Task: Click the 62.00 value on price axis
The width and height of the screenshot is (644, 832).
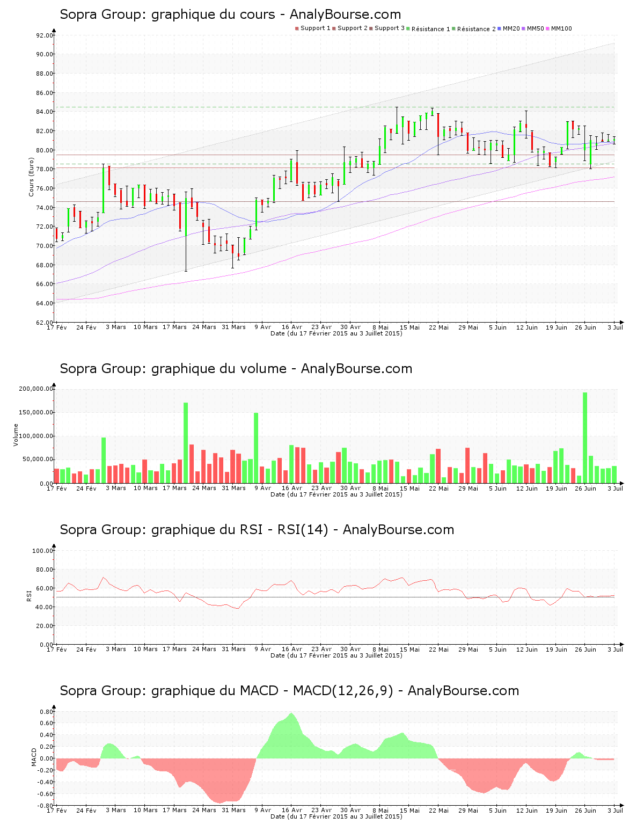Action: pos(45,322)
